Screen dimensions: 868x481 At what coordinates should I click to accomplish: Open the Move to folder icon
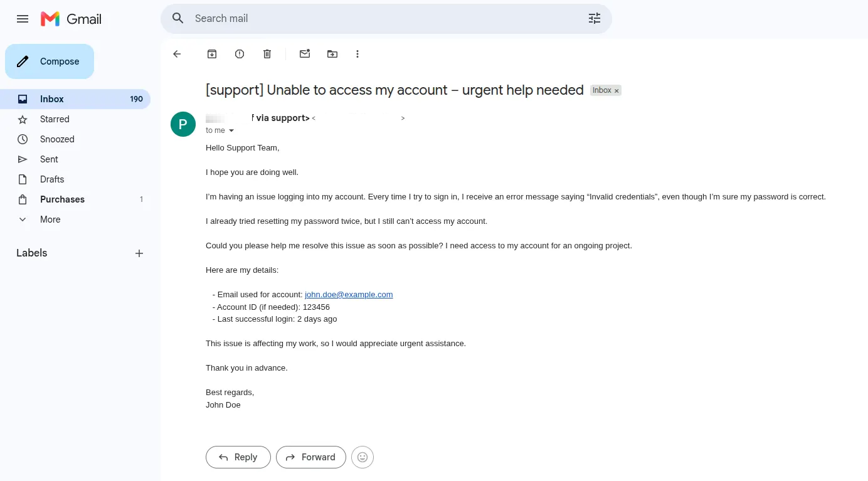point(332,54)
